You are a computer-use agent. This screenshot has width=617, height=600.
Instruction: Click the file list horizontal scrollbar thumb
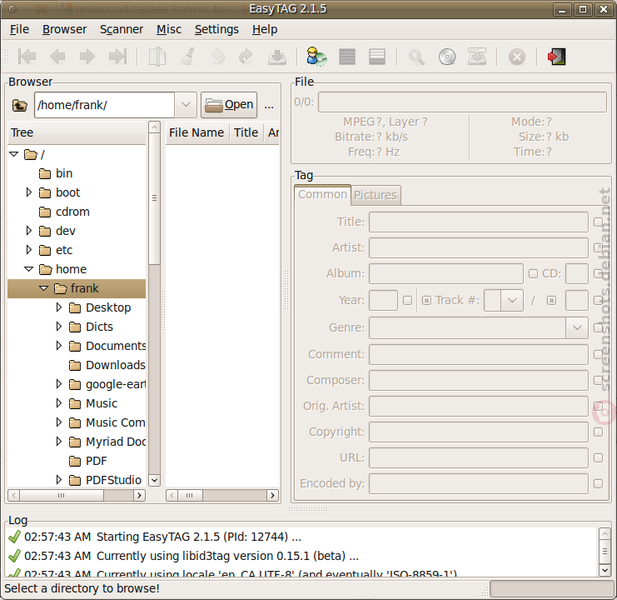pos(190,495)
